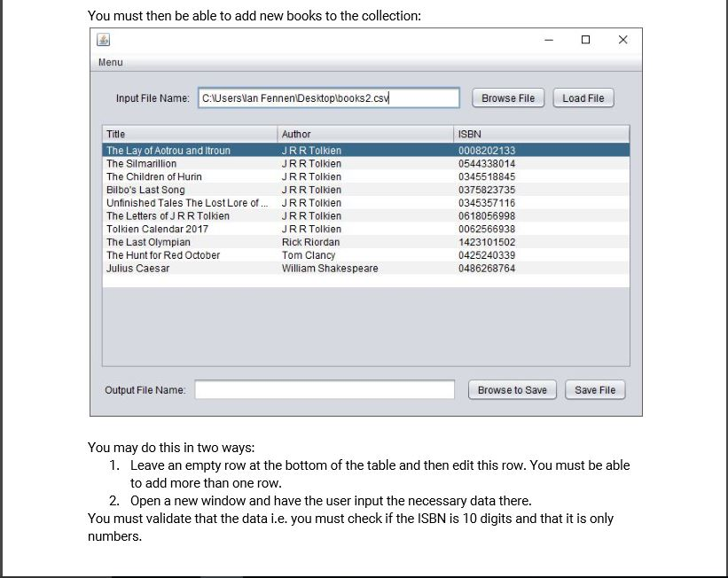Select the row 'The Silmarillion'
The image size is (728, 578).
pos(366,163)
